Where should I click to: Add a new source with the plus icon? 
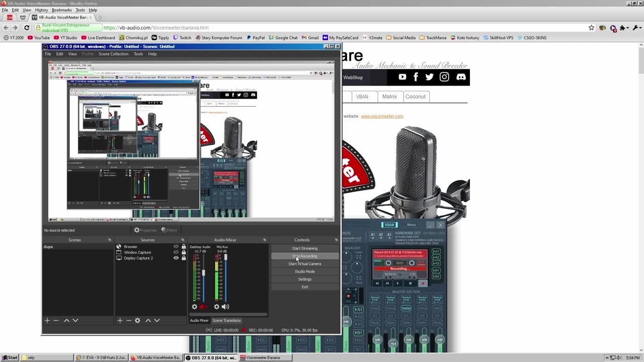click(x=120, y=320)
